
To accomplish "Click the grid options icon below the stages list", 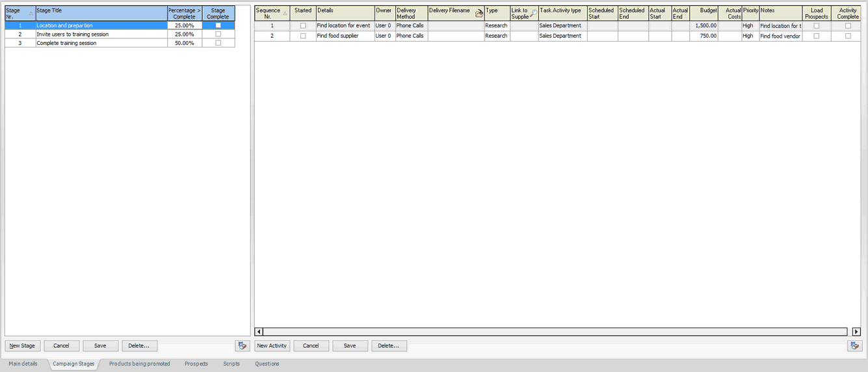I will [x=243, y=346].
